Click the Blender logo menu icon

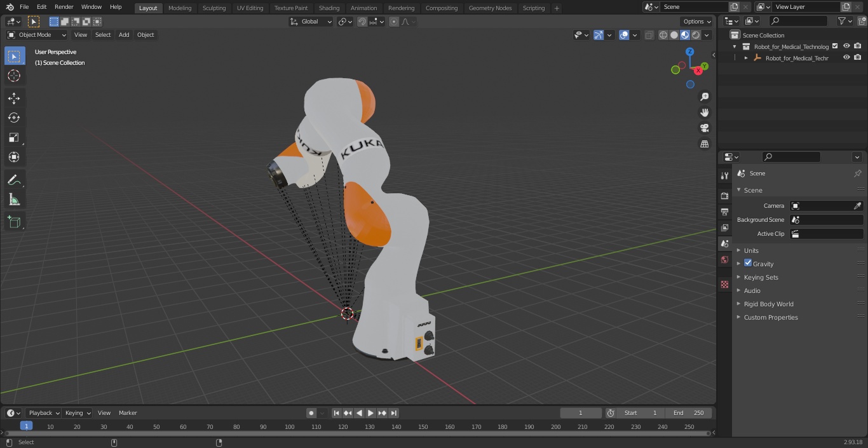point(10,7)
